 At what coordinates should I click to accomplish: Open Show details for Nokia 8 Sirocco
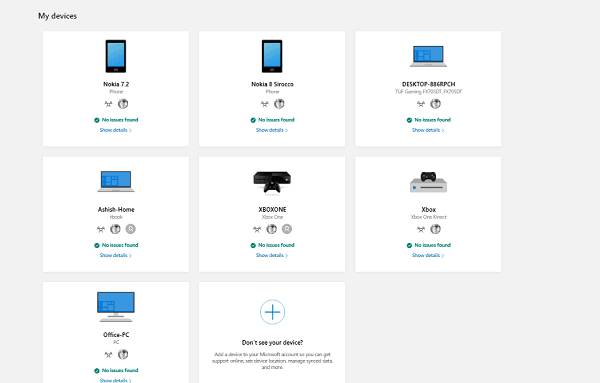click(272, 130)
